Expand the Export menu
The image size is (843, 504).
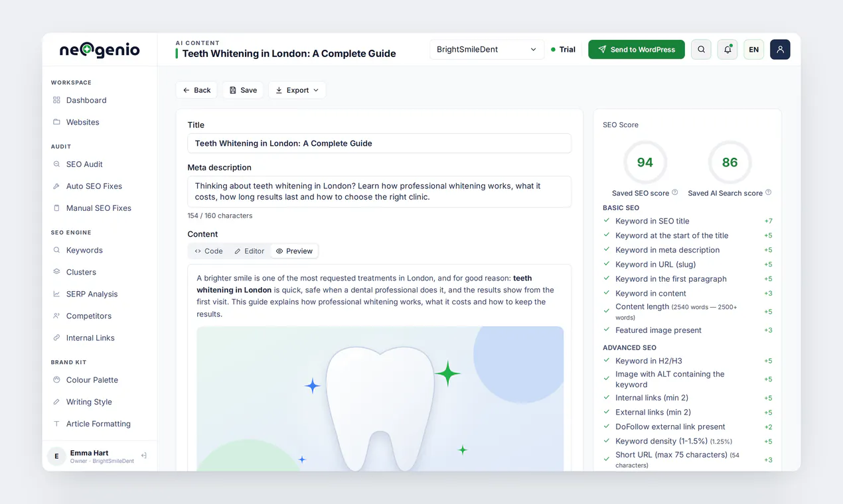click(x=297, y=90)
